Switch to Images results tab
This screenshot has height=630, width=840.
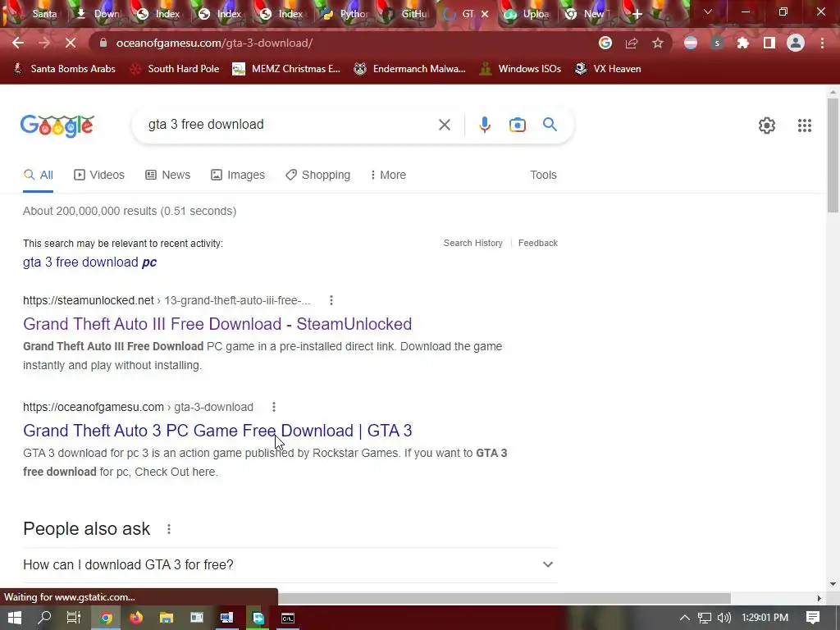pyautogui.click(x=238, y=176)
